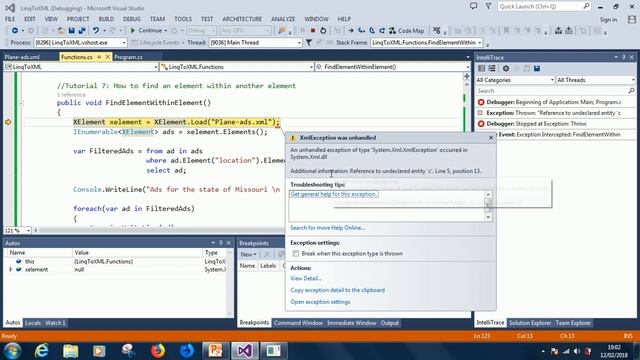This screenshot has width=640, height=360.
Task: Click the Save All toolbar icon
Action: (x=82, y=31)
